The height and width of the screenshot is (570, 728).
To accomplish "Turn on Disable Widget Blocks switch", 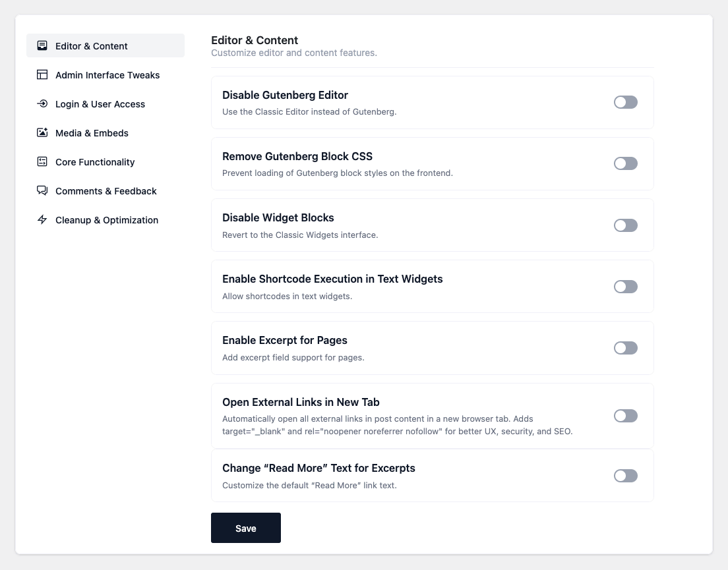I will click(x=625, y=225).
